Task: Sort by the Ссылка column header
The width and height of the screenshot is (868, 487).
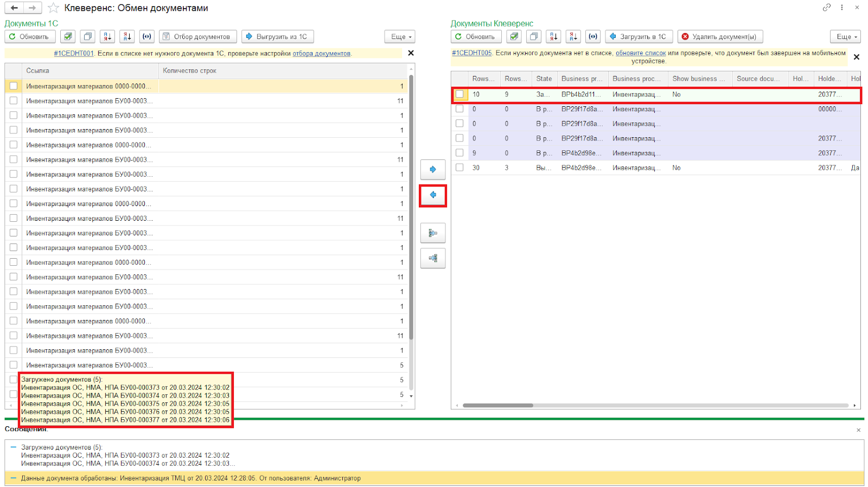Action: 90,71
